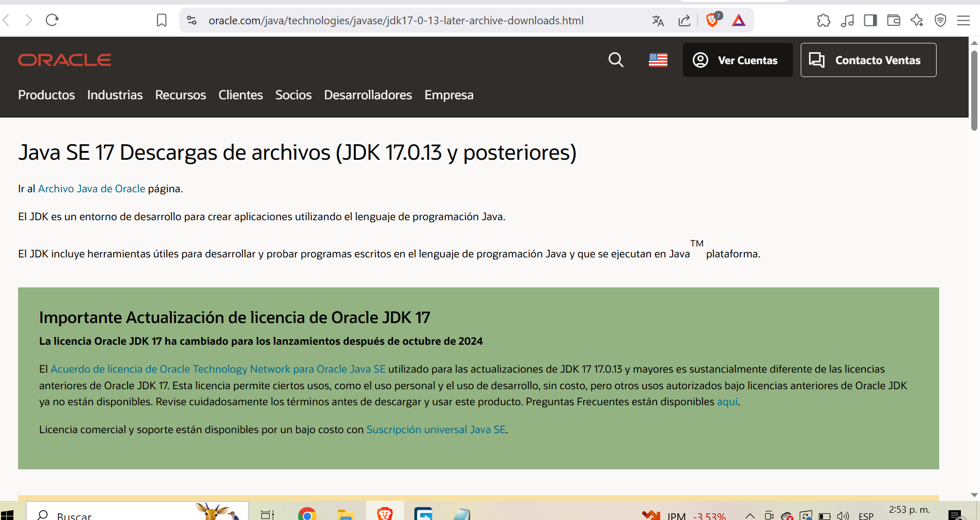Click Contacto Ventas button
This screenshot has height=520, width=980.
tap(868, 60)
